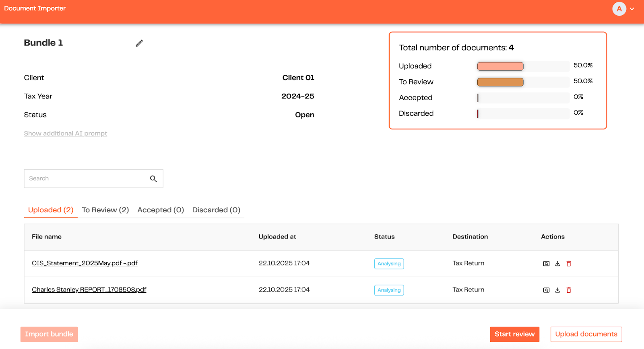This screenshot has width=644, height=349.
Task: Click Analysing status badge for Charles Stanley row
Action: tap(389, 290)
